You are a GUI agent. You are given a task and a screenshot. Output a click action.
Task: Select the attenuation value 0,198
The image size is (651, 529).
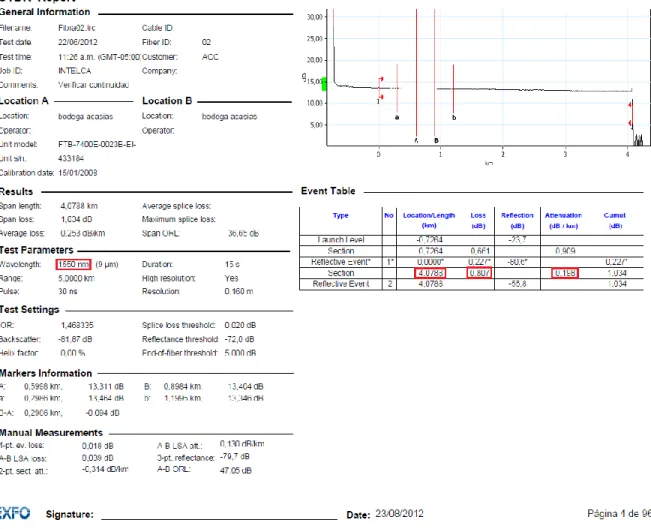click(565, 273)
